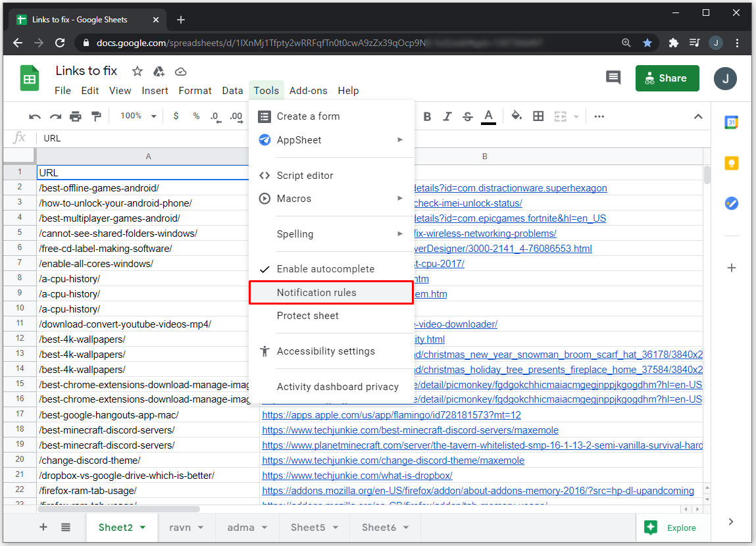
Task: Open the Google Calendar side panel
Action: click(732, 122)
